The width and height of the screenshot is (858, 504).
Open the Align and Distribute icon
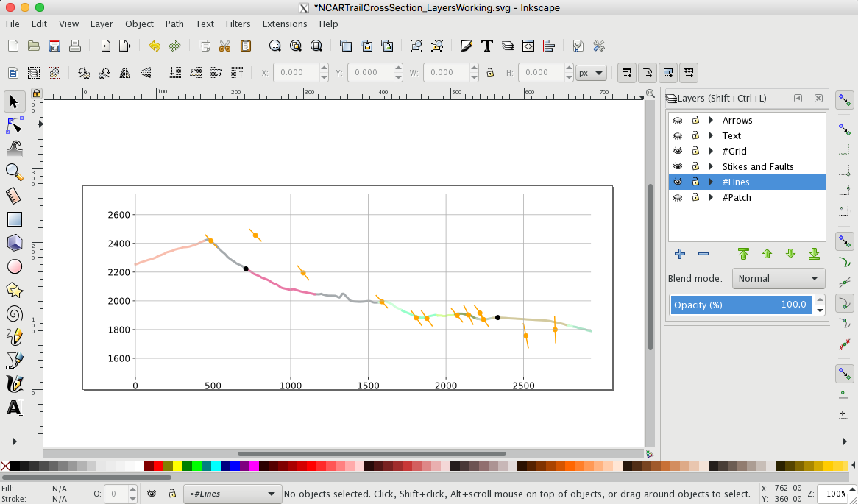click(549, 46)
